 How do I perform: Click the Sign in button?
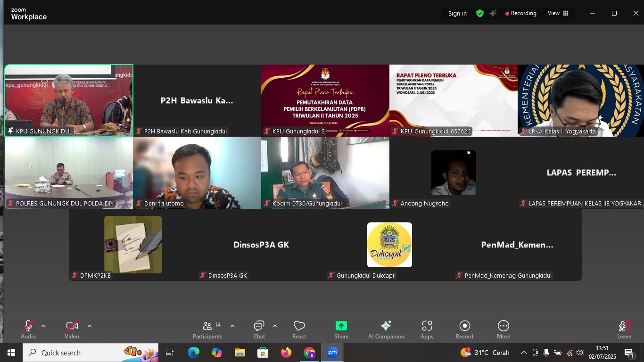tap(457, 13)
